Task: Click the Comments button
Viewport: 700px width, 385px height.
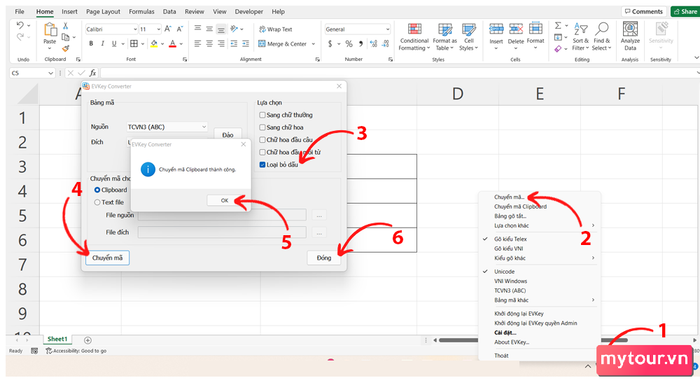Action: (x=643, y=12)
